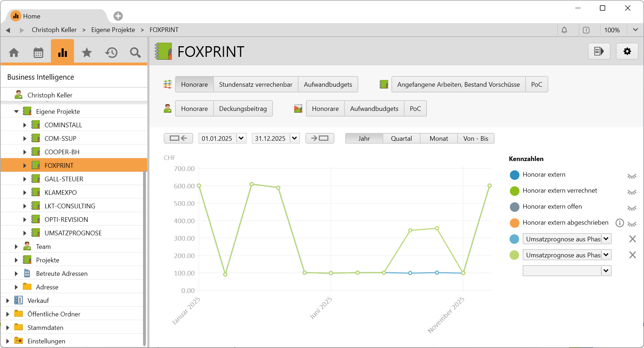Click the Betreute Adressen building icon
Image resolution: width=644 pixels, height=348 pixels.
pos(27,273)
